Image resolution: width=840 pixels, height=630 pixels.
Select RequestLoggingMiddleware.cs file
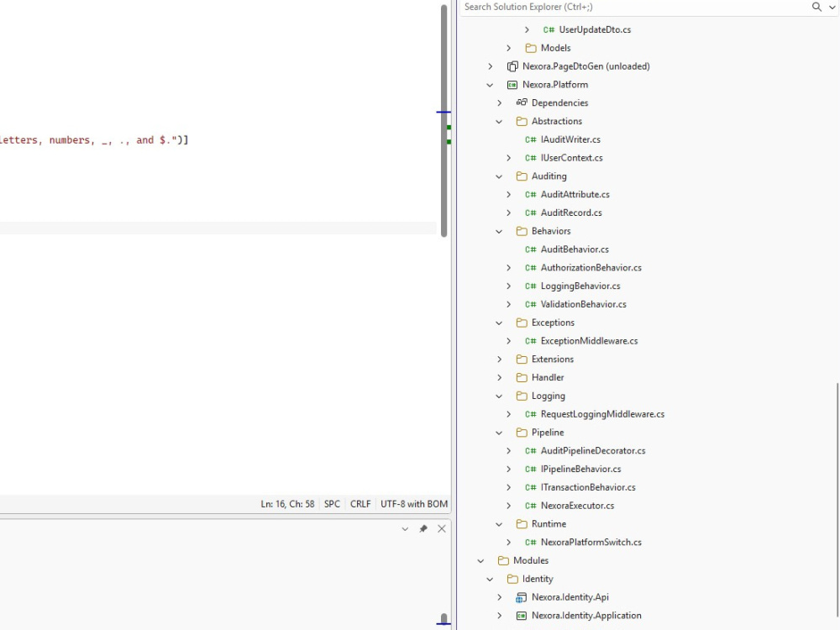click(602, 414)
